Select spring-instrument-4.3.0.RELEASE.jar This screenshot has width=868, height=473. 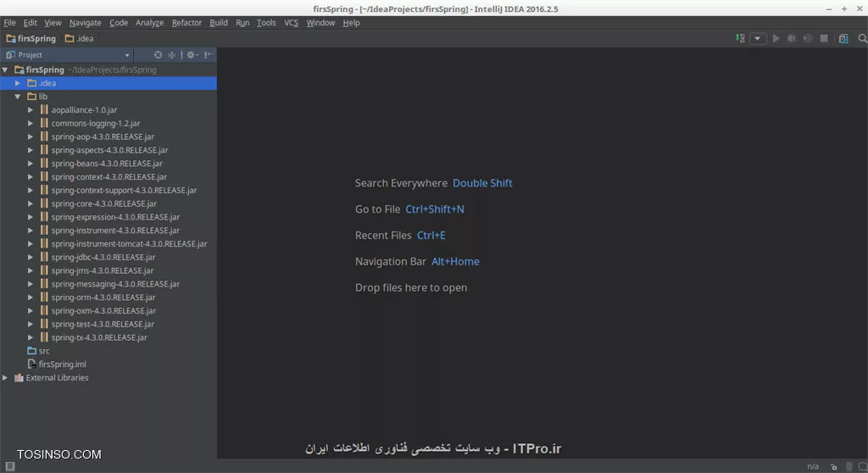click(115, 231)
